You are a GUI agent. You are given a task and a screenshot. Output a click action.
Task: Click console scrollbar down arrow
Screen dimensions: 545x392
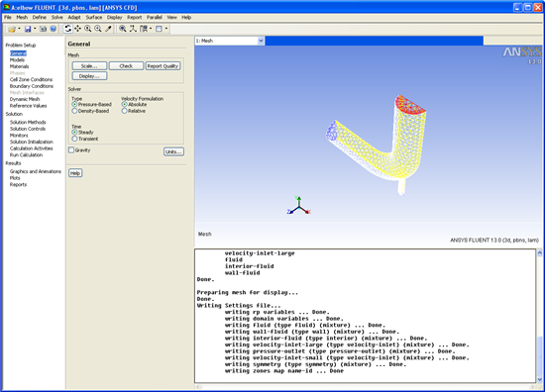pyautogui.click(x=539, y=379)
